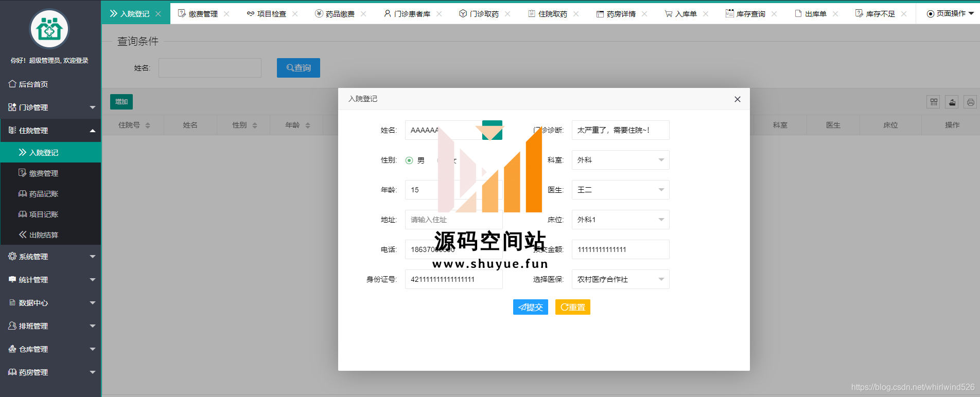Close the 入库单 tab
Image resolution: width=980 pixels, height=397 pixels.
tap(706, 14)
